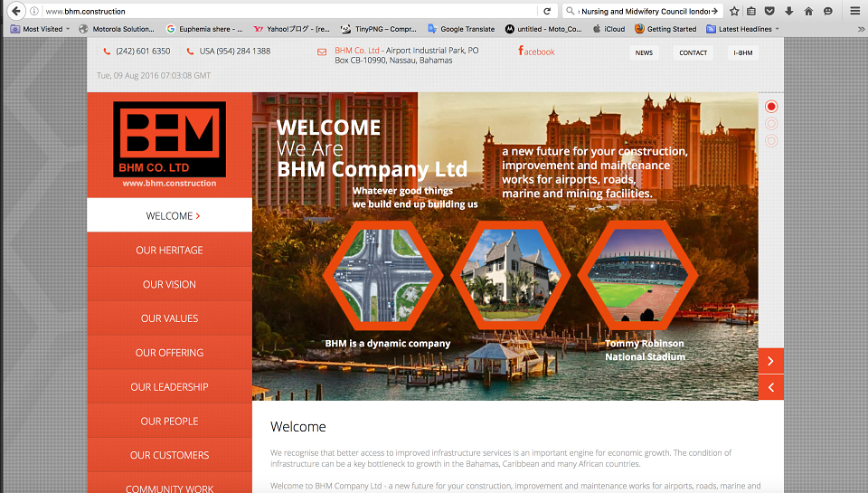868x493 pixels.
Task: Click the highway interchange hexagon image
Action: pyautogui.click(x=382, y=275)
